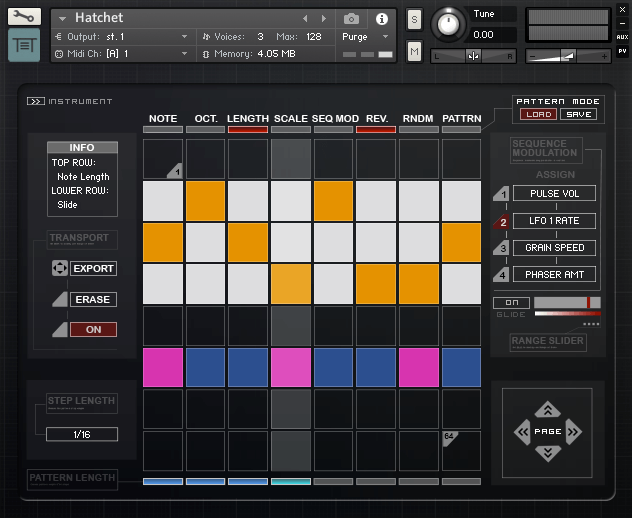Toggle the transport ON button
Screen dimensions: 632x518
tap(93, 329)
